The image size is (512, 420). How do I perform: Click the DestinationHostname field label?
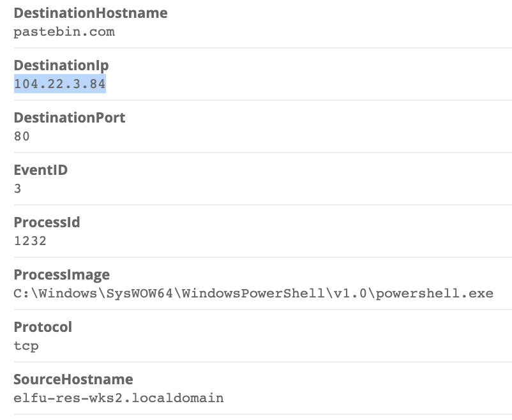pos(91,13)
